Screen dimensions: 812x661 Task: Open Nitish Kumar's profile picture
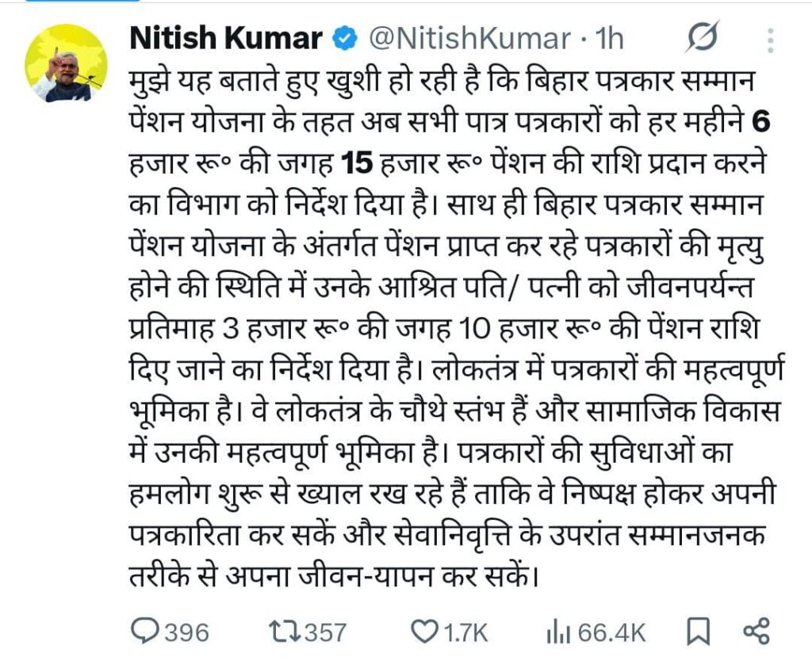66,64
